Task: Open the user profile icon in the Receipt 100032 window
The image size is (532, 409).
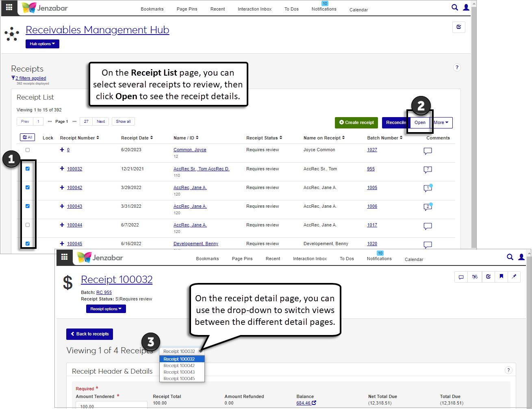Action: coord(521,257)
